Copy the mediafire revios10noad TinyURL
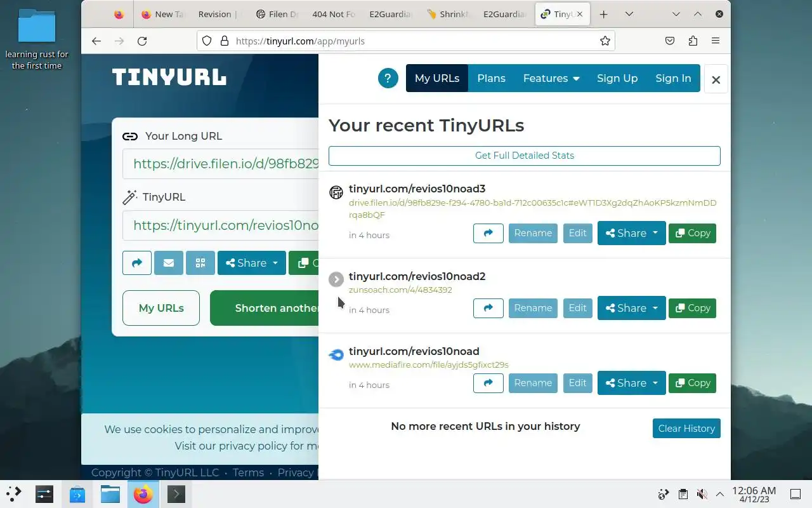 [x=692, y=383]
